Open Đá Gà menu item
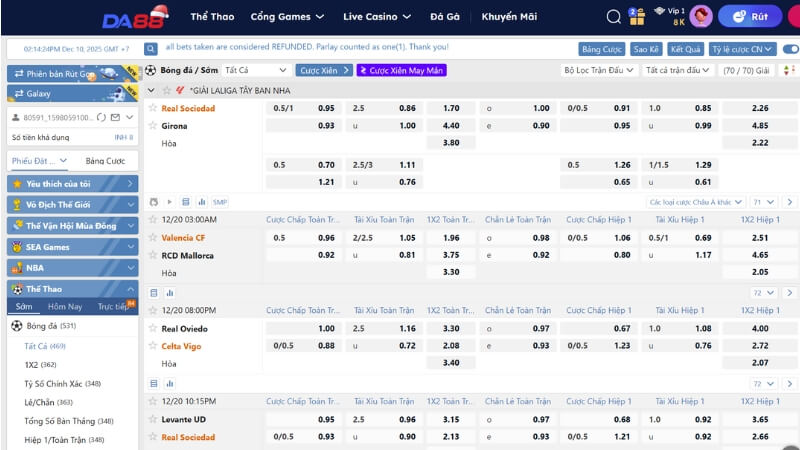Viewport: 800px width, 450px height. (444, 17)
